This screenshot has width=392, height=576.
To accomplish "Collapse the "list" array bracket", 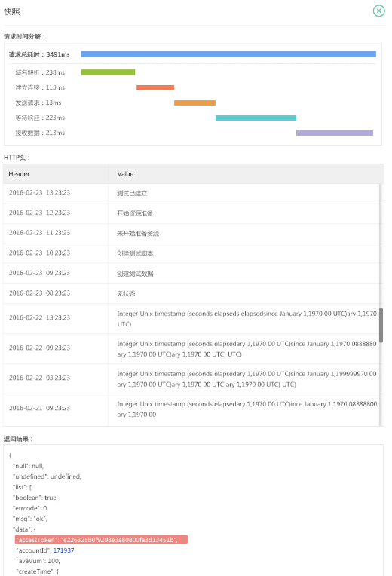I will [30, 487].
